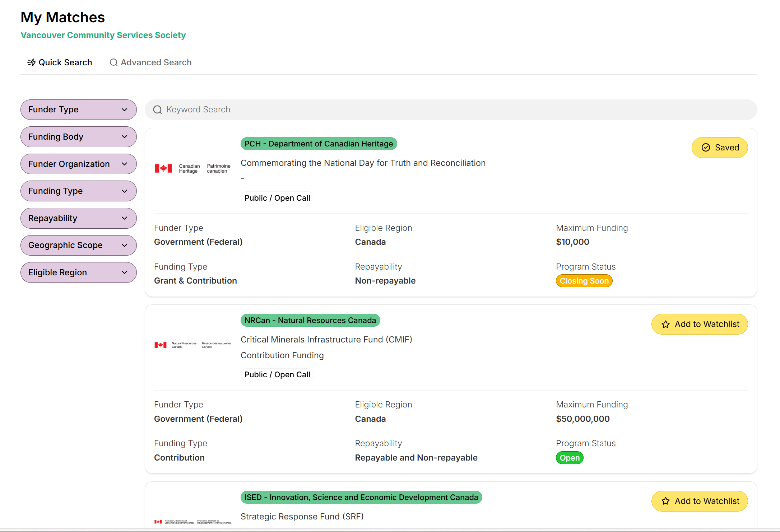Screen dimensions: 780x532
Task: Click the $50,000,000 maximum funding value
Action: (582, 419)
